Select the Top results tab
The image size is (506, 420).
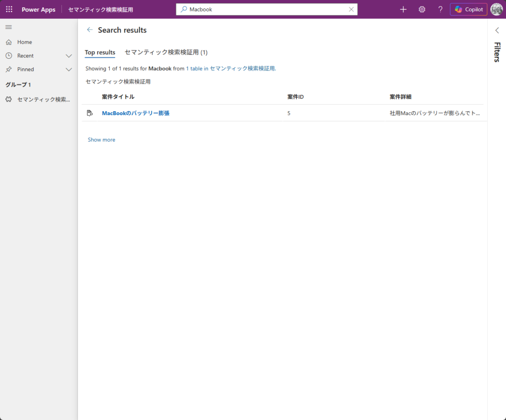pyautogui.click(x=100, y=52)
